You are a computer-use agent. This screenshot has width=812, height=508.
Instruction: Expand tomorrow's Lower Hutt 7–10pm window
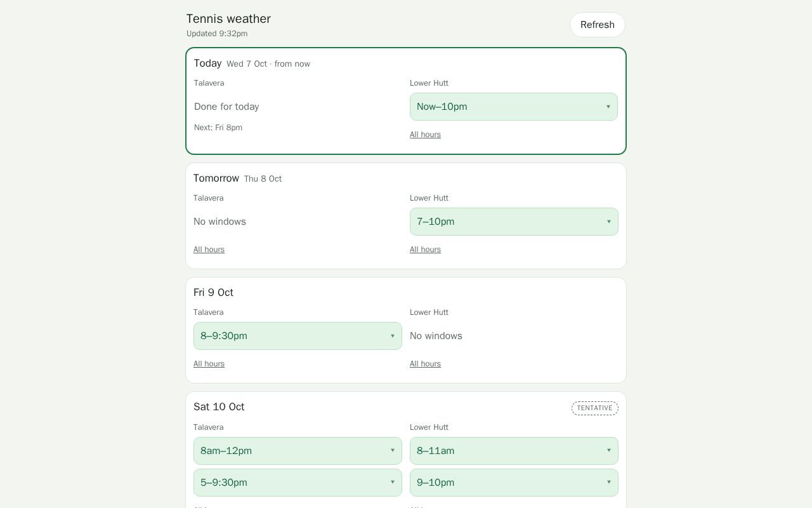[514, 222]
